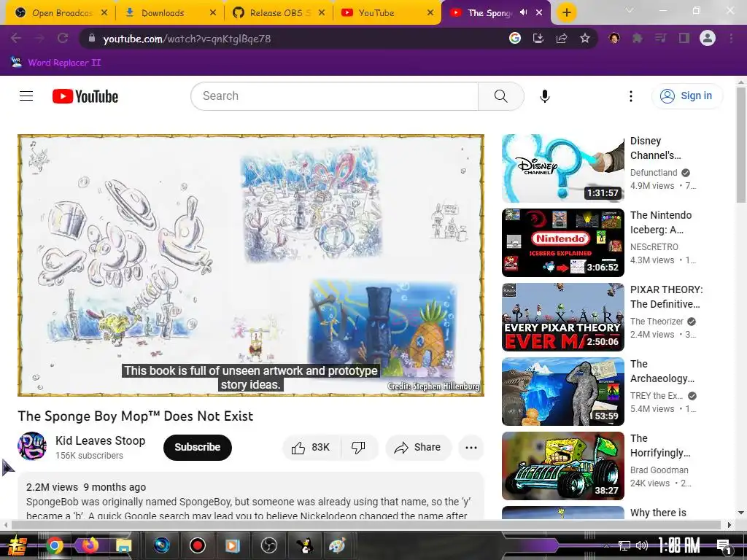
Task: Open Chrome's three-dot menu
Action: (731, 38)
